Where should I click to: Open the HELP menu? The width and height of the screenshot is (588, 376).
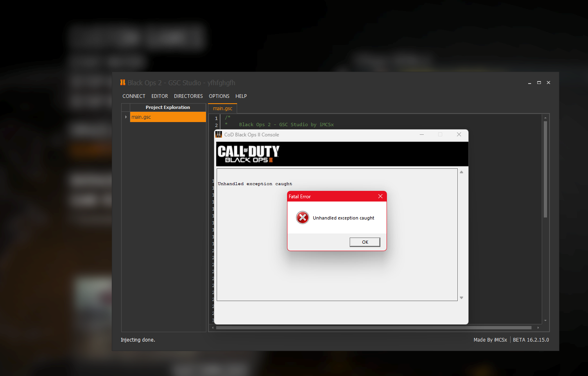point(241,96)
